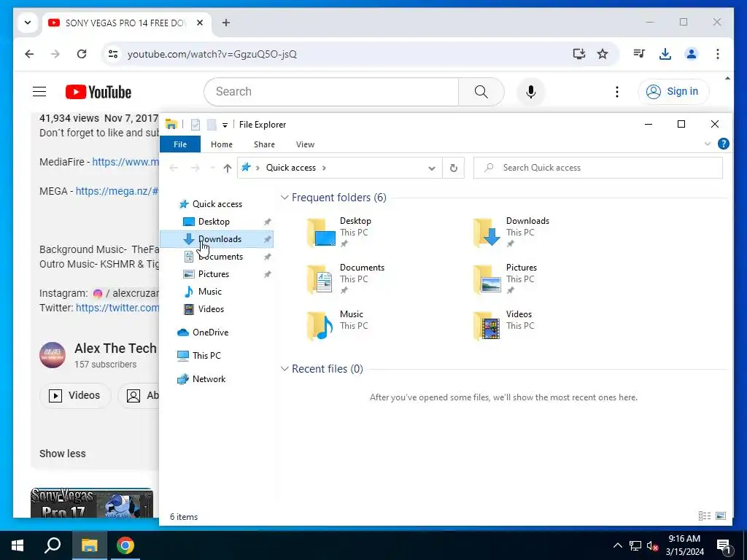Open the File tab in File Explorer
The height and width of the screenshot is (560, 747).
tap(180, 144)
